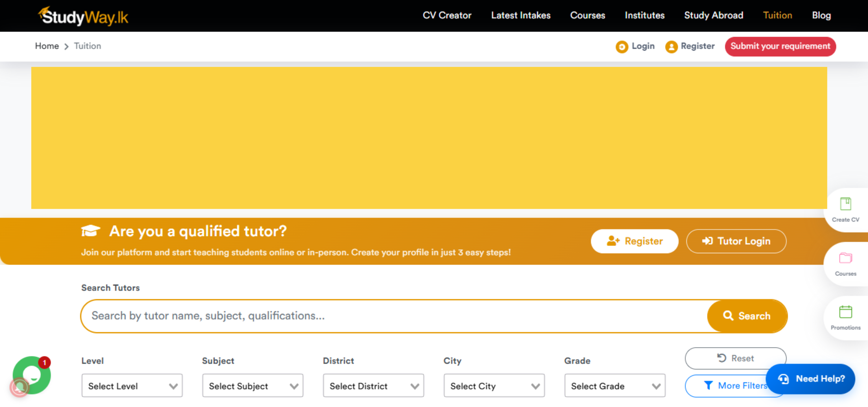Screen dimensions: 868x407
Task: Open Latest Intakes from top navigation
Action: [520, 16]
